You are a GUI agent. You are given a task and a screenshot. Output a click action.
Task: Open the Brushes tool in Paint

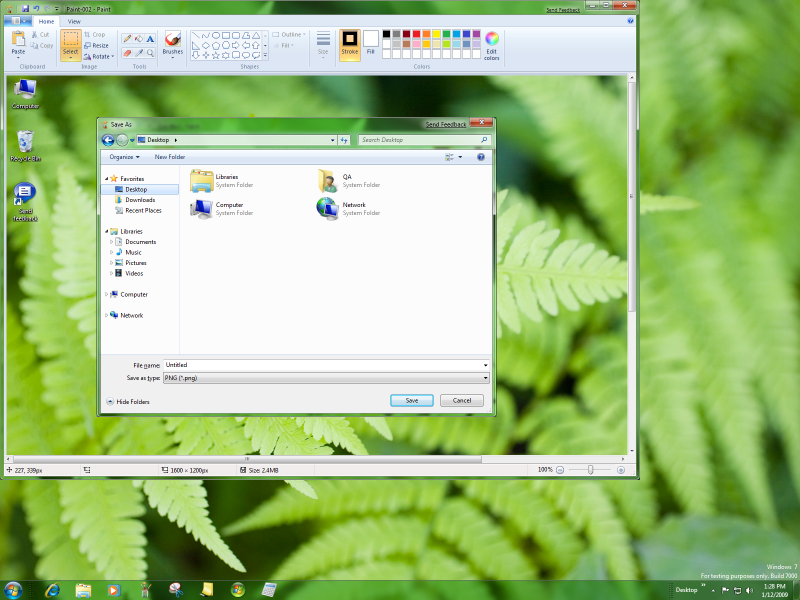(172, 43)
